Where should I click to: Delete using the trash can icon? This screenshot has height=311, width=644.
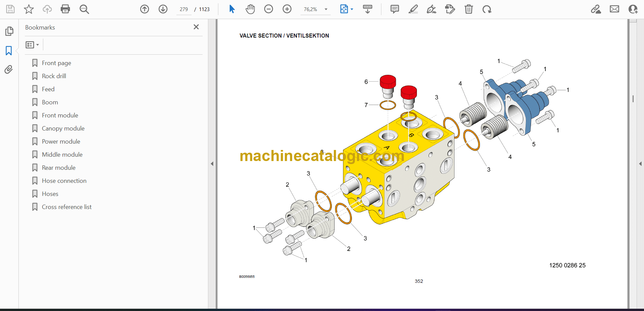469,9
